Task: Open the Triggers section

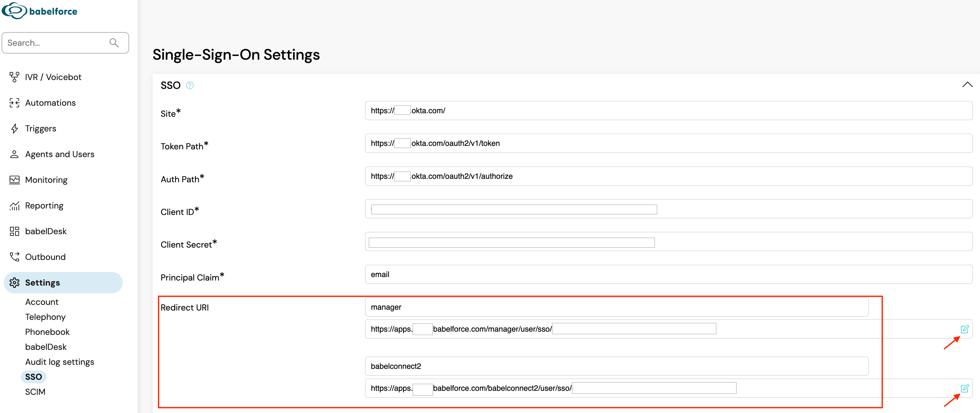Action: [x=40, y=128]
